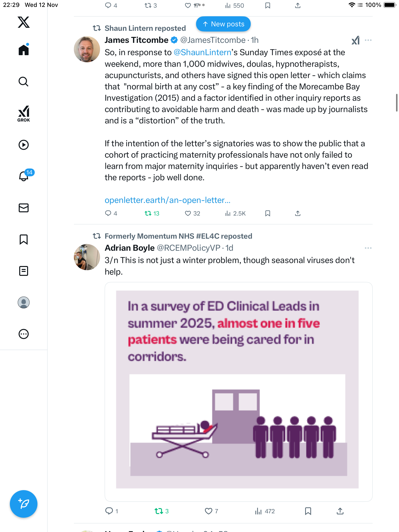399x532 pixels.
Task: Bookmark Adrian Boyle's post
Action: click(308, 511)
